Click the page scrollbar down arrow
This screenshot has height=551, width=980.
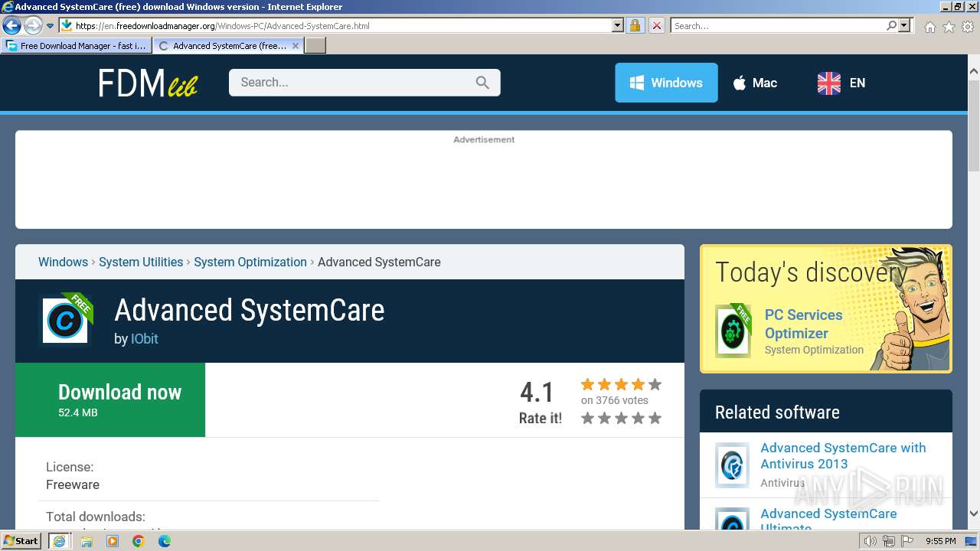click(x=974, y=514)
